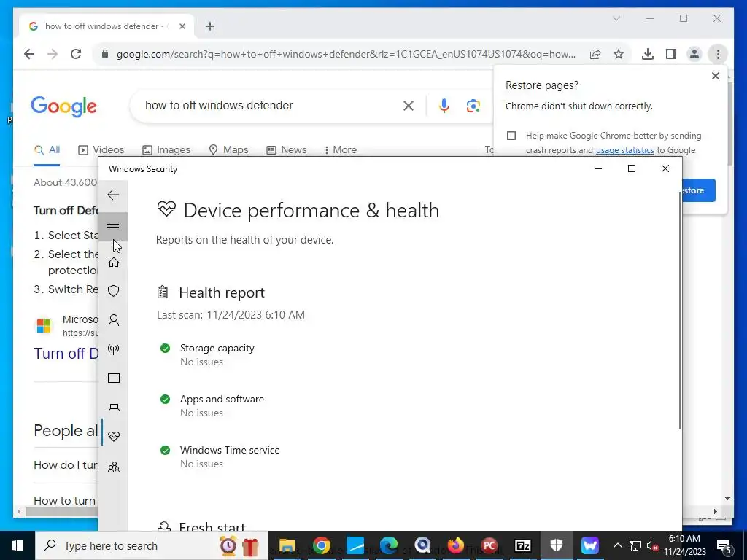
Task: Click Windows Time service health item
Action: [220, 456]
